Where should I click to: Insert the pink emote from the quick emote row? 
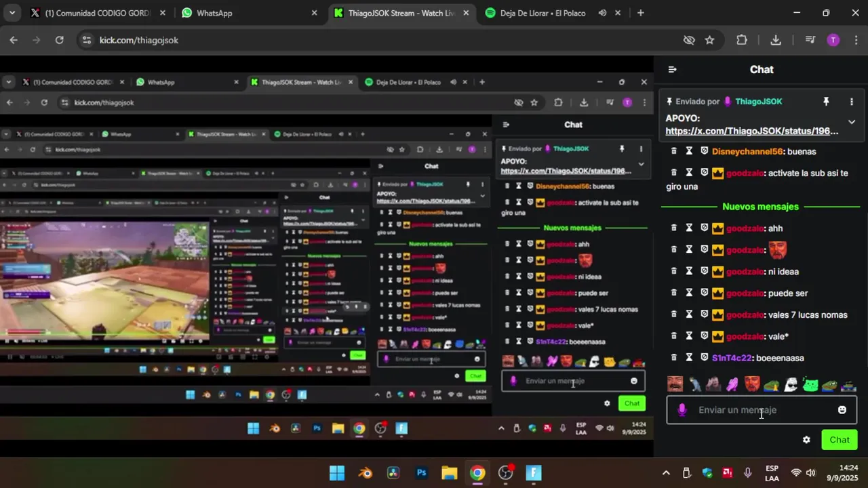[x=732, y=385]
